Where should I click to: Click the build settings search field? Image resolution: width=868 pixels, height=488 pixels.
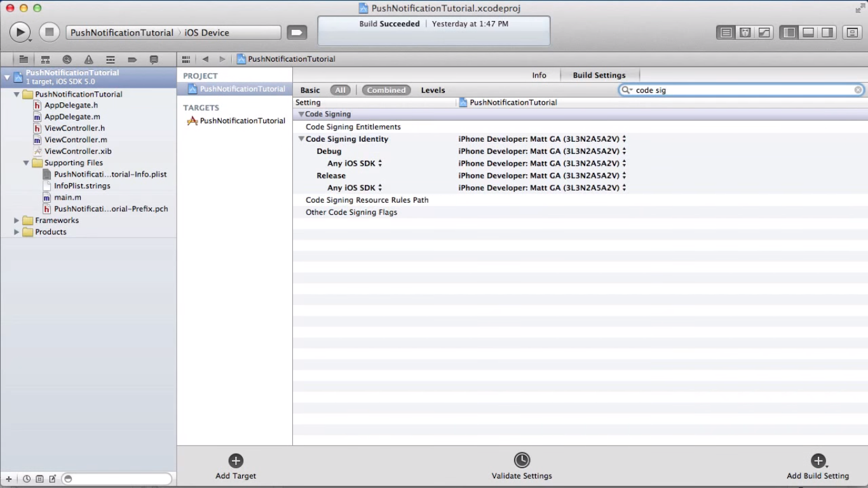[x=742, y=90]
